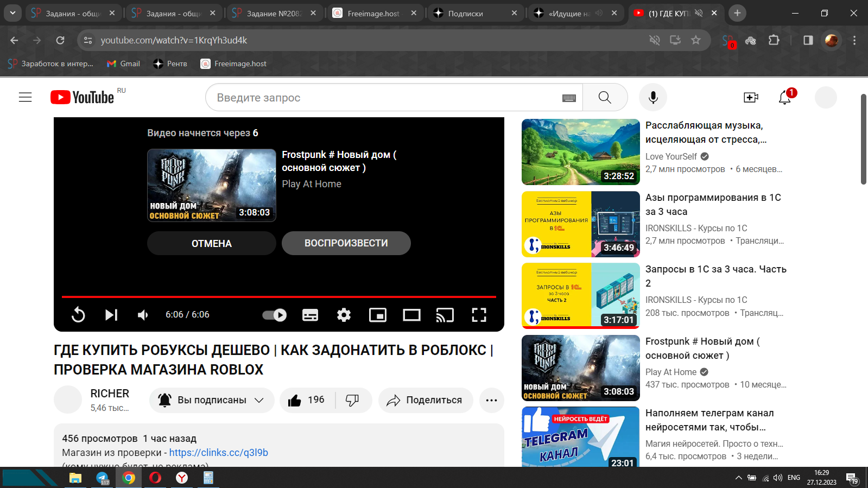This screenshot has height=488, width=868.
Task: Open YouTube notifications bell
Action: pos(784,97)
